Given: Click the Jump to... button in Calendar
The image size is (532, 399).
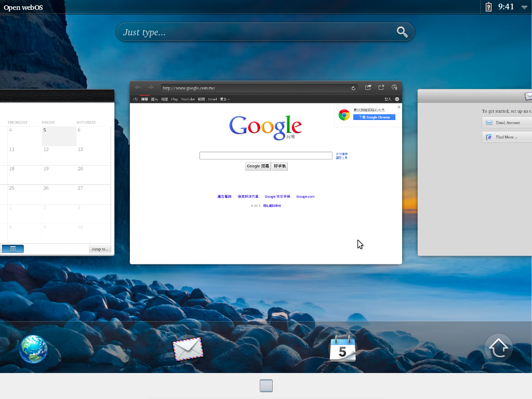Looking at the screenshot, I should (100, 249).
